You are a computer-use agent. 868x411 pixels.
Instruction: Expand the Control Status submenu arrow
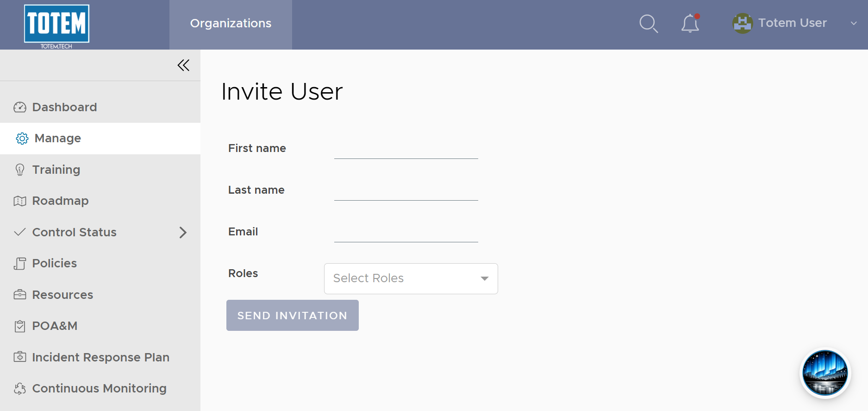coord(183,232)
